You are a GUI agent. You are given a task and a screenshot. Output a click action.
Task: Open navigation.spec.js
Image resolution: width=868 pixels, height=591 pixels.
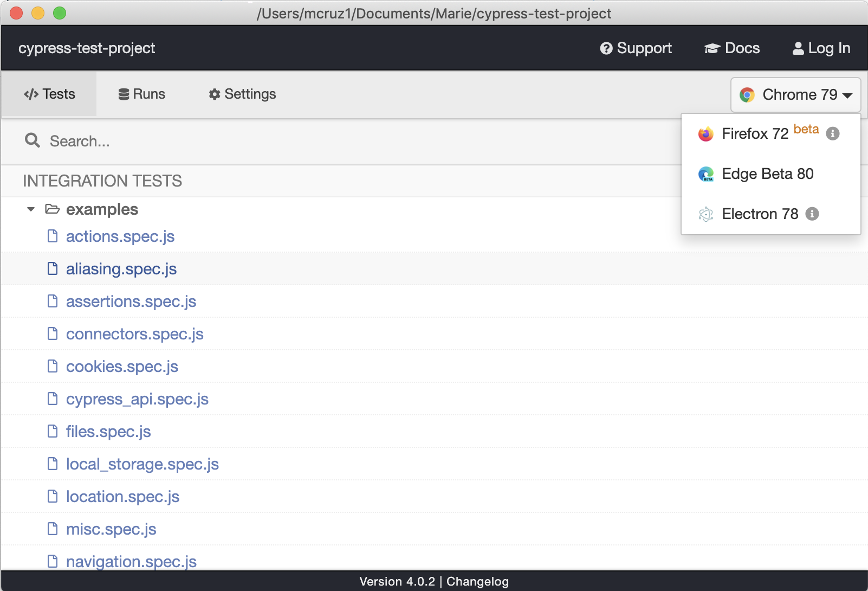click(131, 562)
